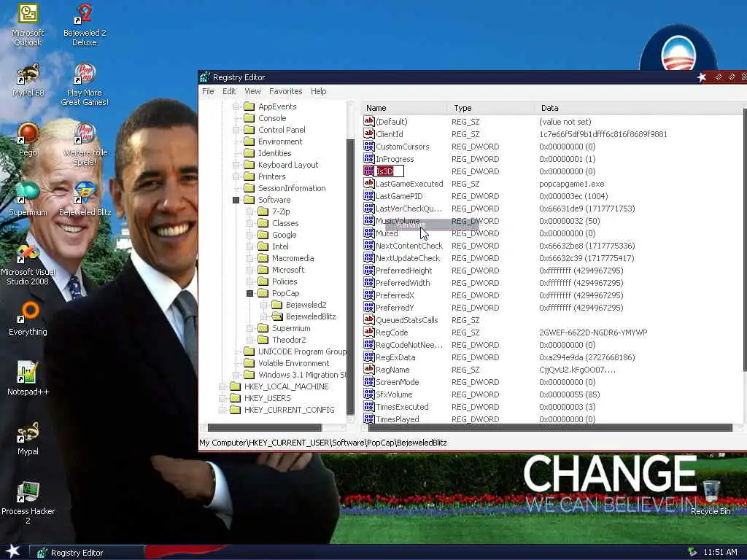Open MyPal 68 desktop icon
Screen dimensions: 747x560
point(28,80)
